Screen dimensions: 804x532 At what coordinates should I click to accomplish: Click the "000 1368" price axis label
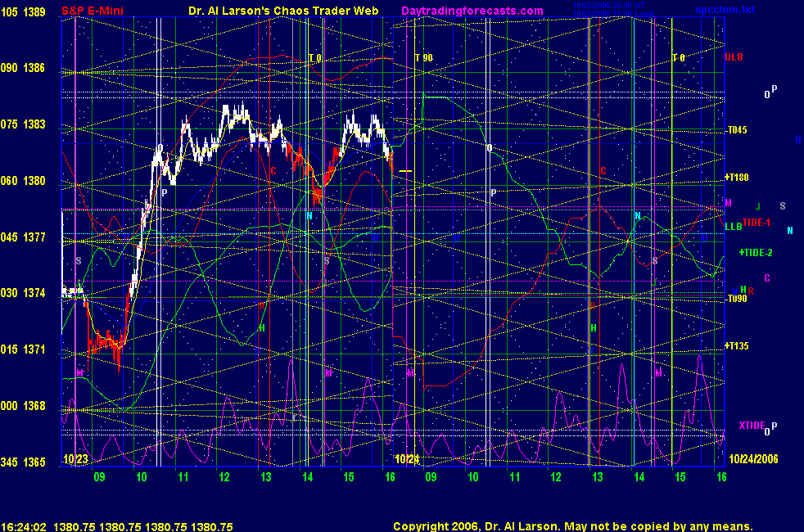coord(23,405)
